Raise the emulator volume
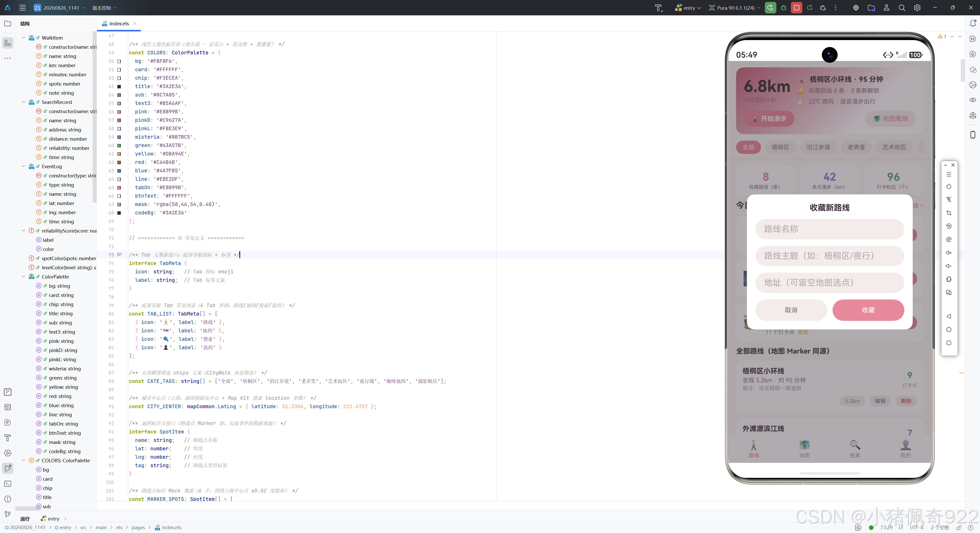The image size is (980, 533). tap(949, 253)
